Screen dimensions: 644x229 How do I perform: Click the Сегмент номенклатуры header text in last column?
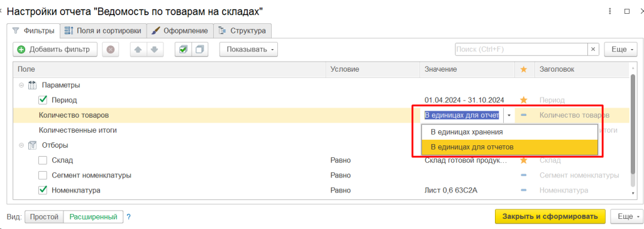(x=579, y=176)
